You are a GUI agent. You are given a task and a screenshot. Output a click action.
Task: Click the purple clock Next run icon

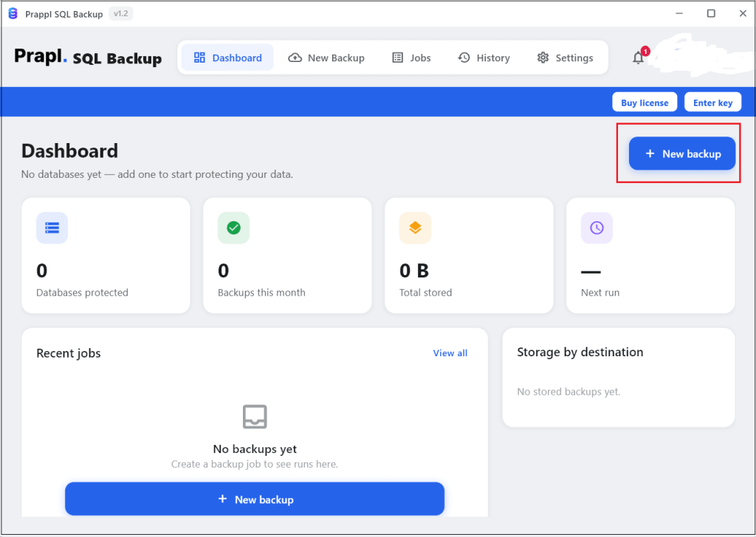coord(597,228)
